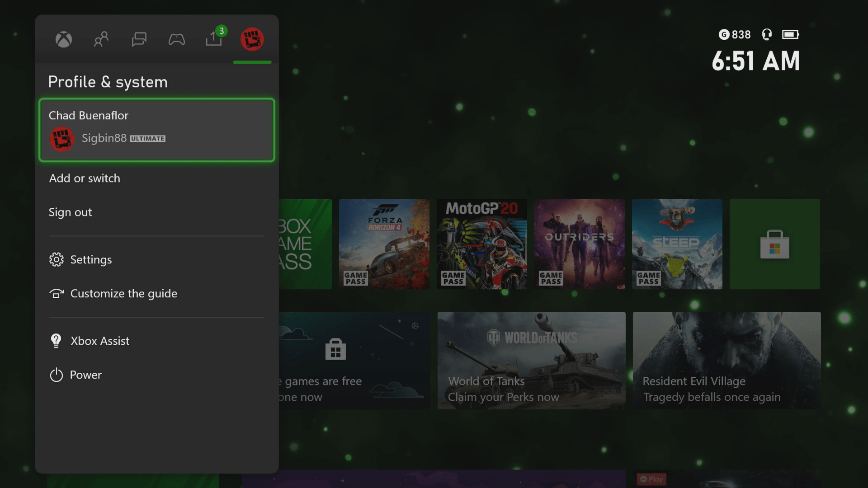Launch MotoGP 20 from recent tiles
868x488 pixels.
(481, 244)
